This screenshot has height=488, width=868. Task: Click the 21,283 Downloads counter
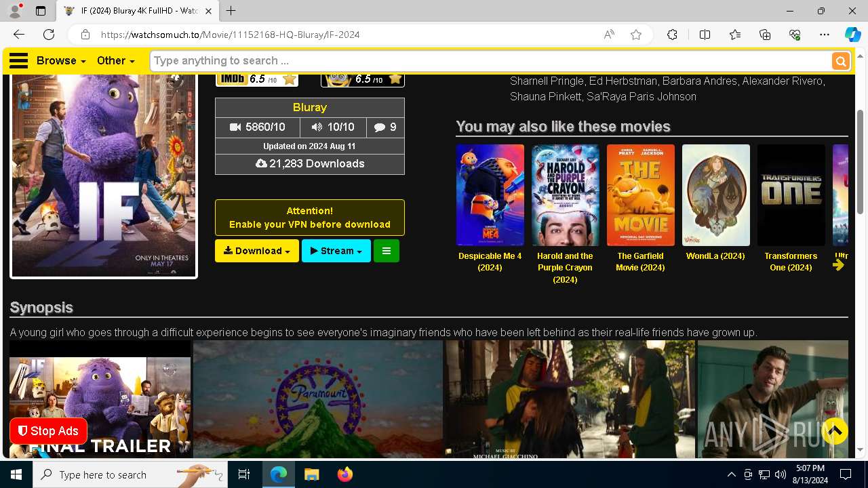click(310, 164)
